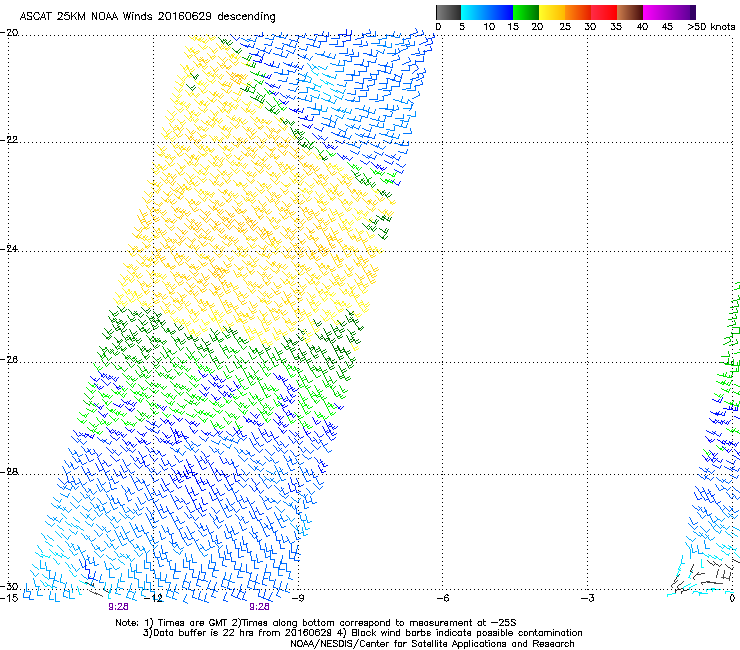This screenshot has width=740, height=650.
Task: Click the "-6" longitude axis label
Action: point(442,598)
